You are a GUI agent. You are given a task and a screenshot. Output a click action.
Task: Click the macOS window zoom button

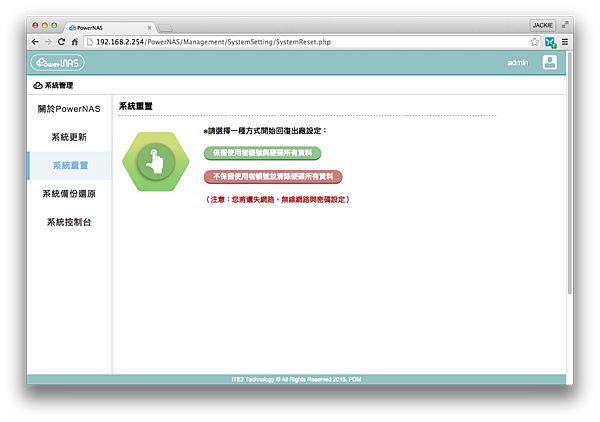54,25
